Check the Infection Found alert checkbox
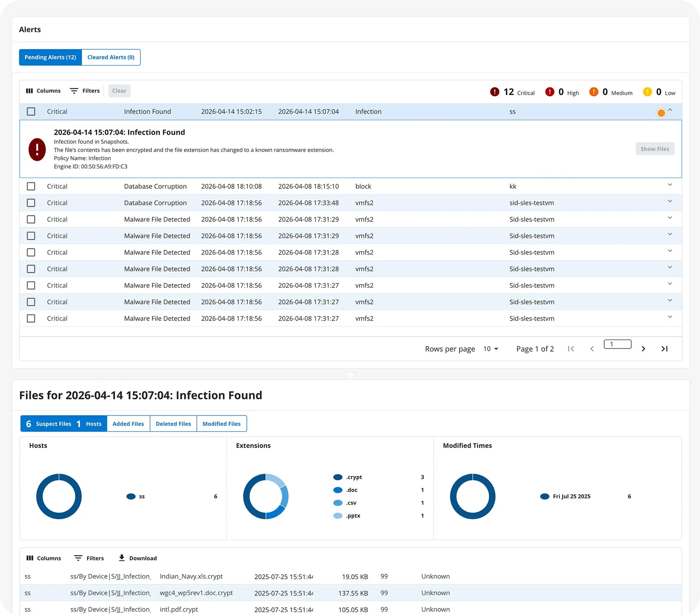700x616 pixels. click(31, 112)
